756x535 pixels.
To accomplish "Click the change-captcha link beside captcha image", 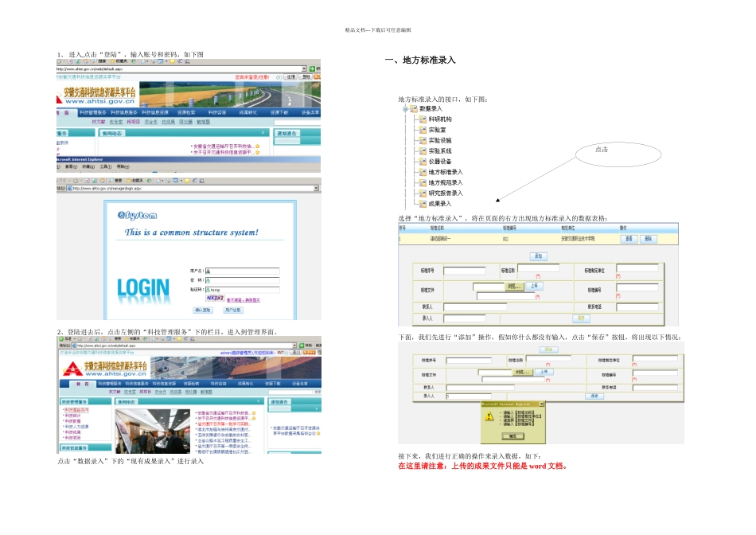I will pyautogui.click(x=244, y=300).
